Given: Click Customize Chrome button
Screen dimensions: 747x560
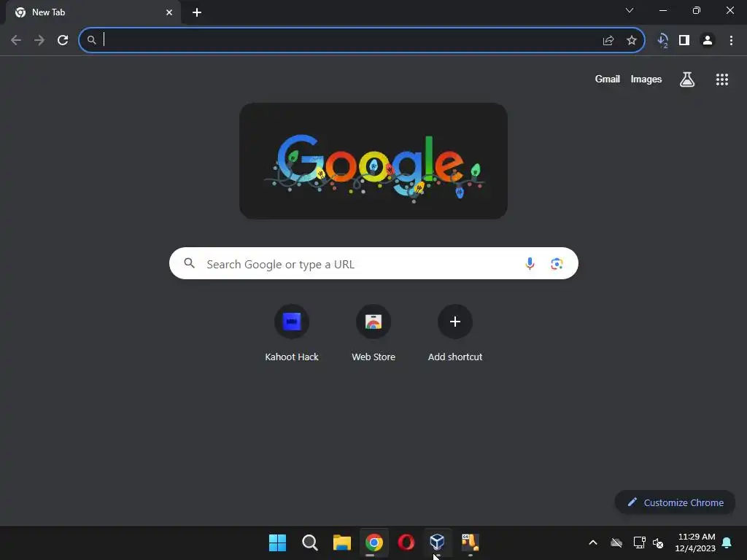Looking at the screenshot, I should (675, 502).
